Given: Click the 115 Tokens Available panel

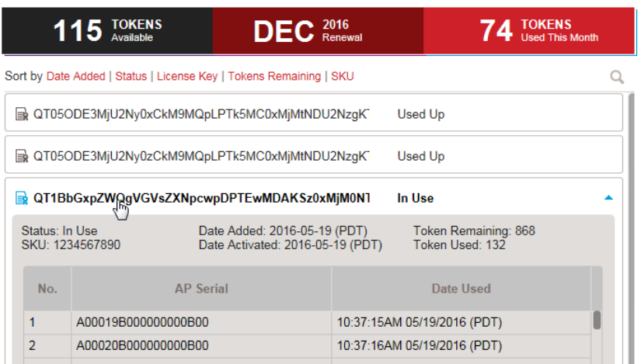Looking at the screenshot, I should coord(106,30).
